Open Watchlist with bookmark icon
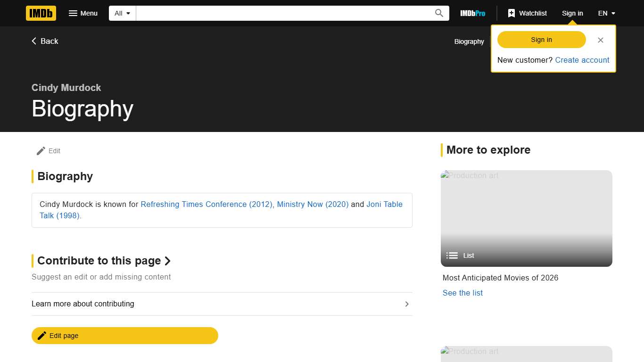Viewport: 644px width, 362px height. pos(527,13)
